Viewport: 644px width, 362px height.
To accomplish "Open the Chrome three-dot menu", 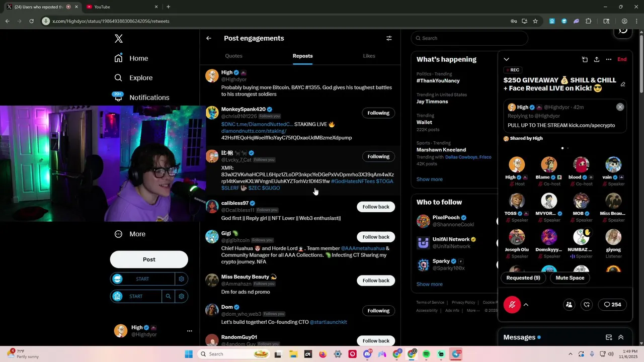I will point(636,21).
